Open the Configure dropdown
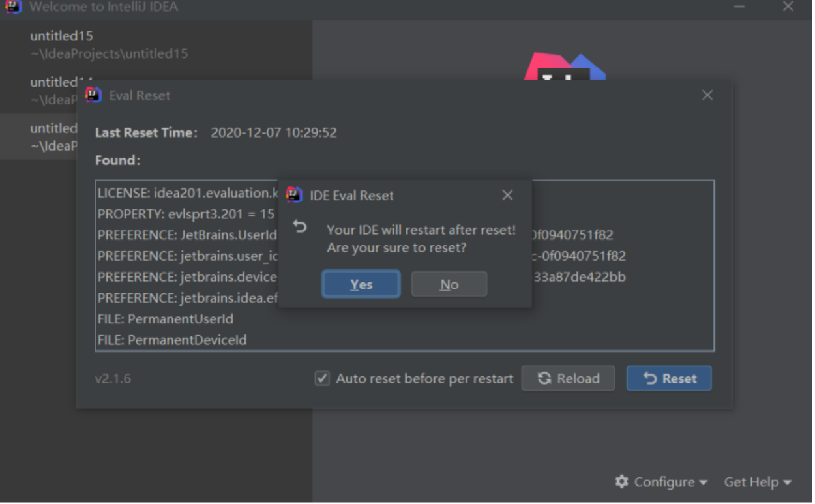 [661, 482]
